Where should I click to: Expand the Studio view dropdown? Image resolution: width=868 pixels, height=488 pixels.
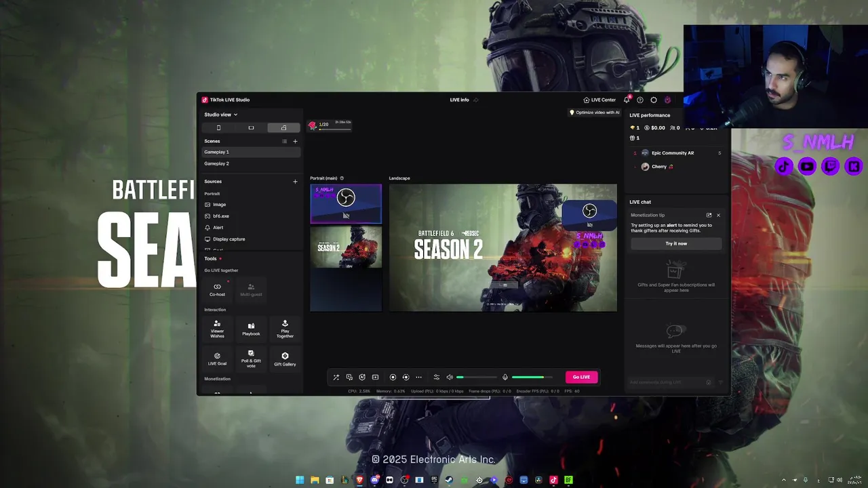(221, 115)
